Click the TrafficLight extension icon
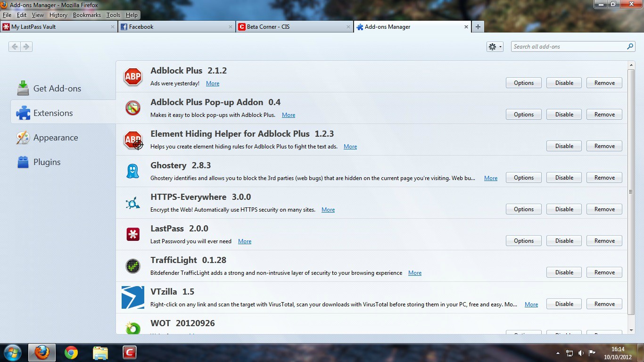 (x=133, y=266)
